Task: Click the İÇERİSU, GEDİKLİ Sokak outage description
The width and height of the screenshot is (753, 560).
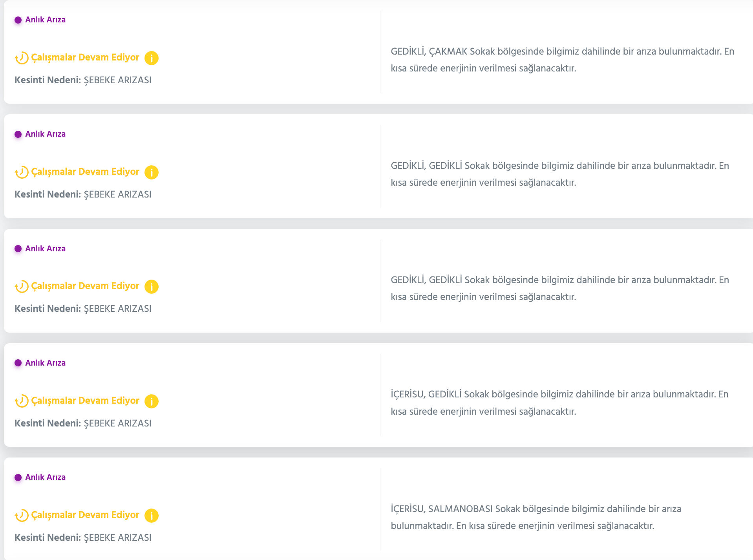Action: [x=559, y=403]
